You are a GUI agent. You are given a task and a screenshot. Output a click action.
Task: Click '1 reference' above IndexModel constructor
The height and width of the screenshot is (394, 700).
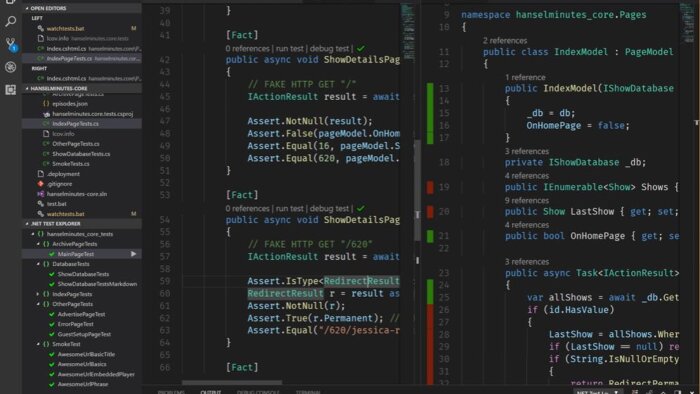525,77
